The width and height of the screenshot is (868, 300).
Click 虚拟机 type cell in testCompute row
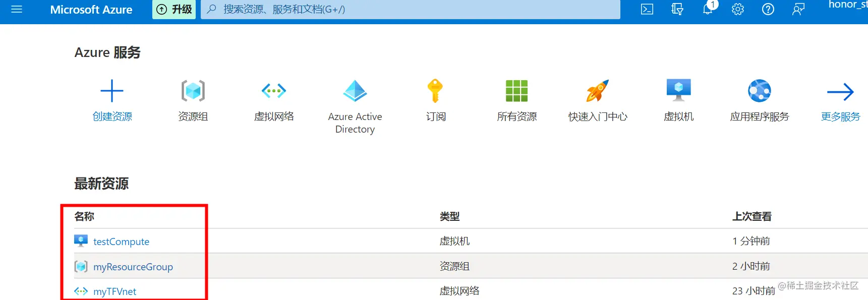pos(454,241)
